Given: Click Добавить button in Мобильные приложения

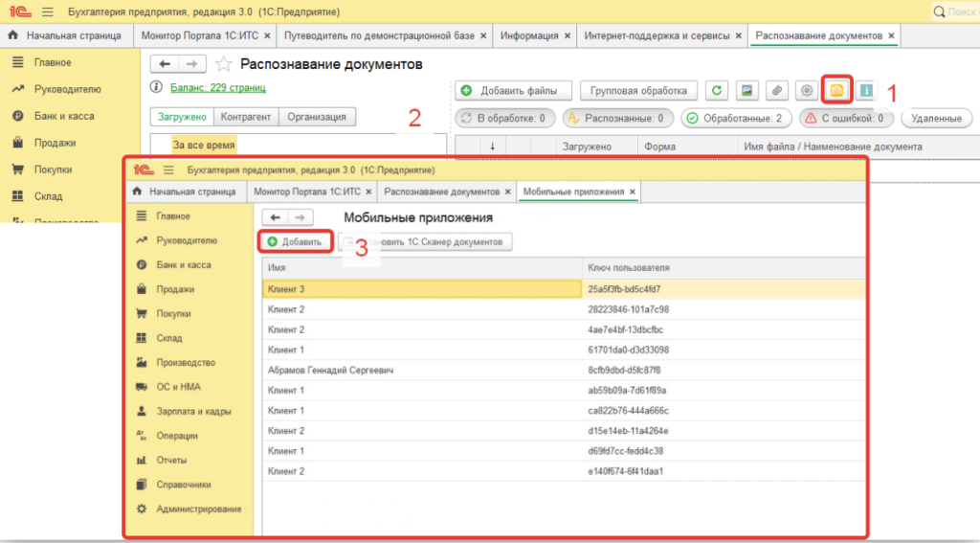Looking at the screenshot, I should point(296,241).
